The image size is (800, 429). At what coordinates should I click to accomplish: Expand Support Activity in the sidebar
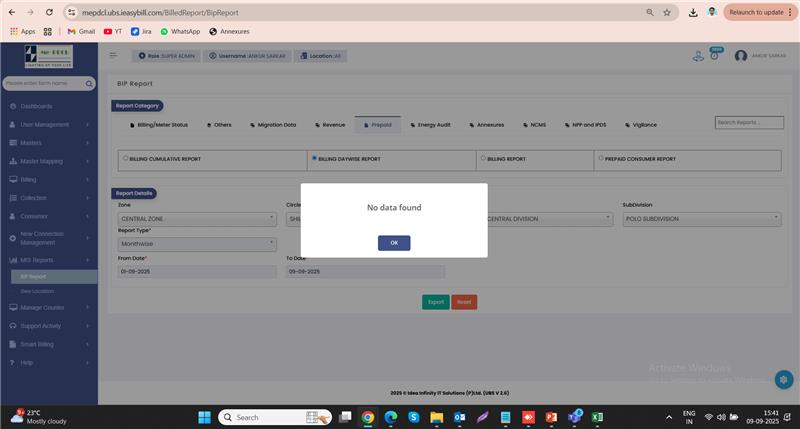[49, 326]
